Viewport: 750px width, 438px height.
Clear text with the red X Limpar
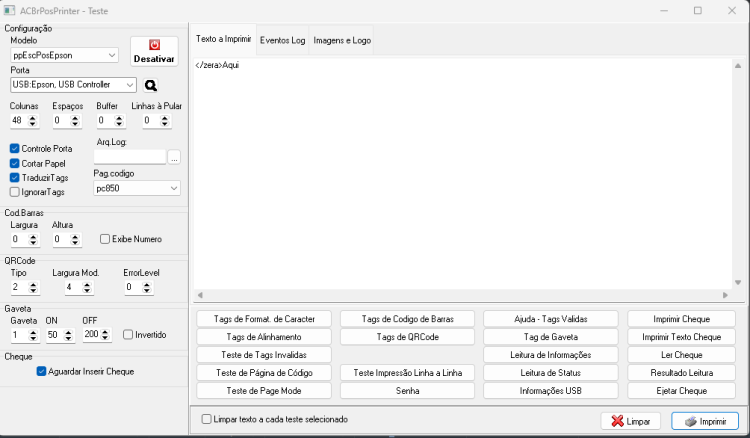click(630, 421)
